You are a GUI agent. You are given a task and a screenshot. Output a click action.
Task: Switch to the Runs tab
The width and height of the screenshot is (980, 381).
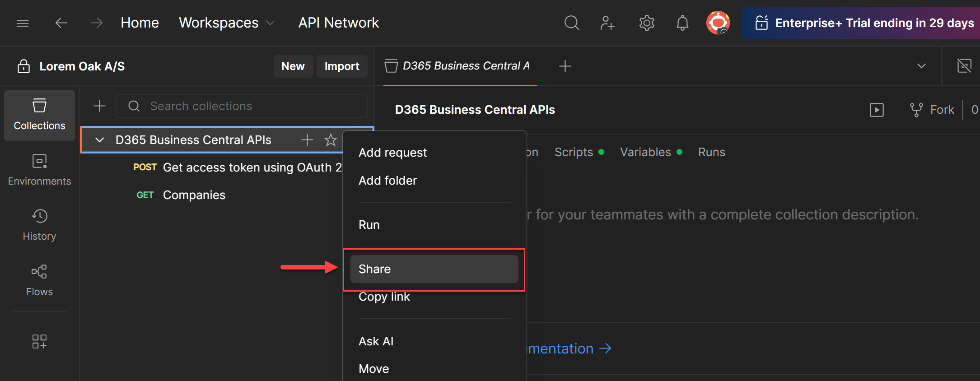point(712,152)
